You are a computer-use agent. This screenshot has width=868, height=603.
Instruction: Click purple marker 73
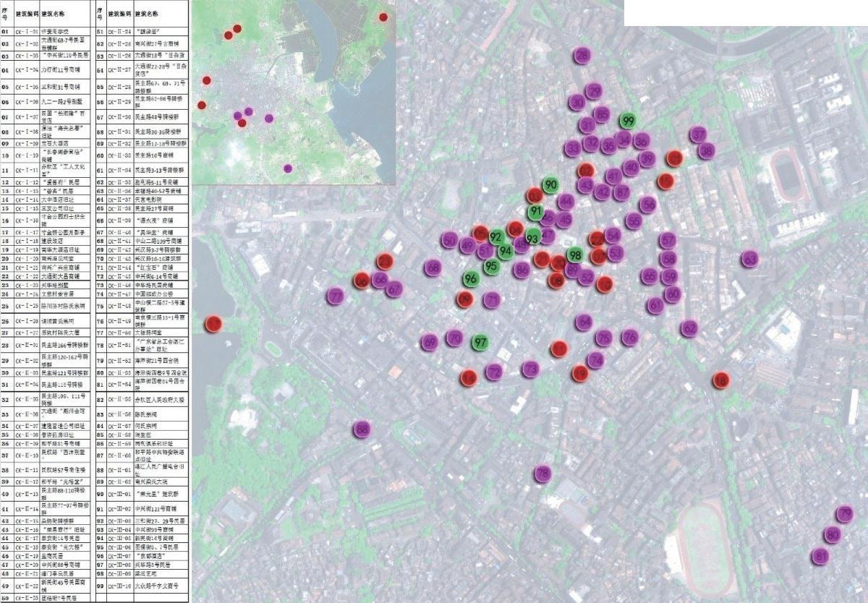[531, 369]
